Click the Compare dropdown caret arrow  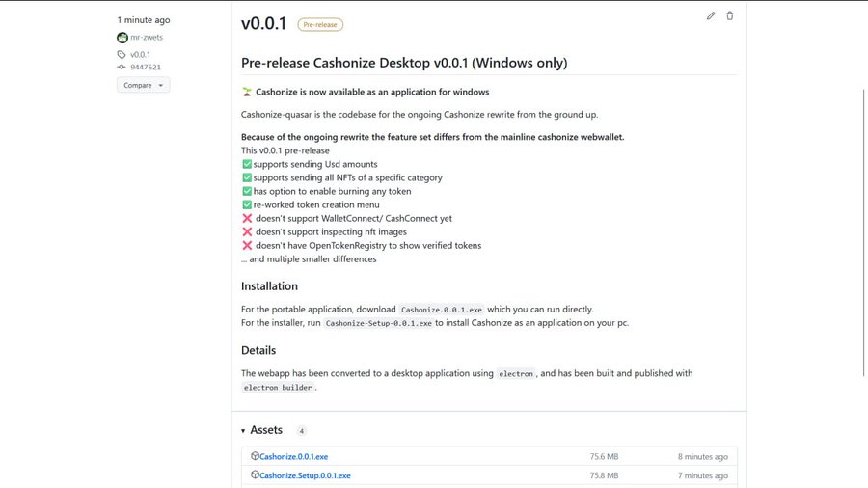(x=160, y=86)
